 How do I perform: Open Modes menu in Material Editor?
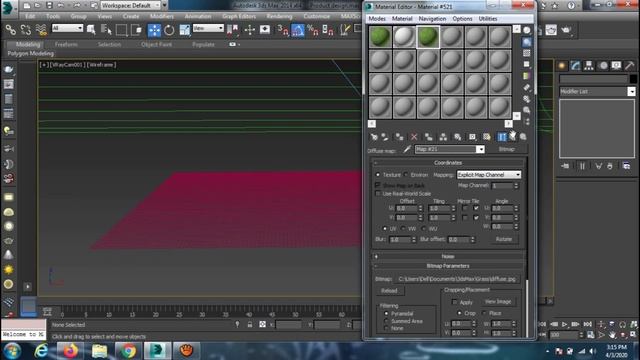point(377,19)
